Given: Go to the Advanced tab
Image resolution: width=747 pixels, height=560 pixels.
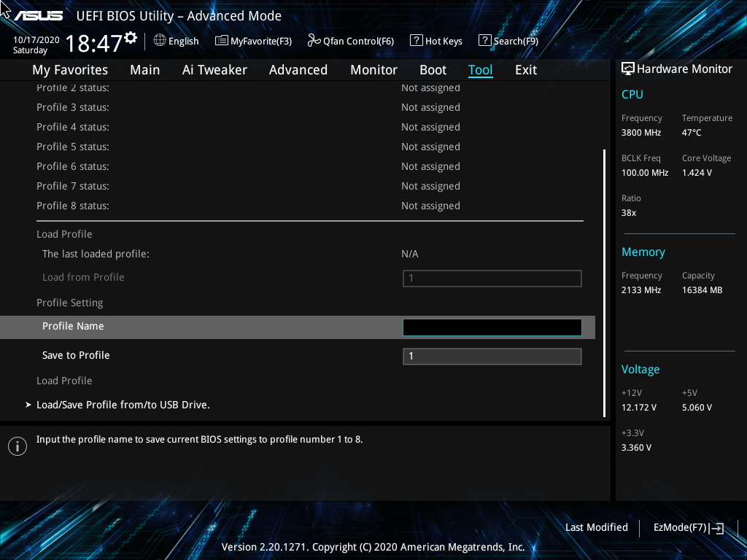Looking at the screenshot, I should (298, 70).
